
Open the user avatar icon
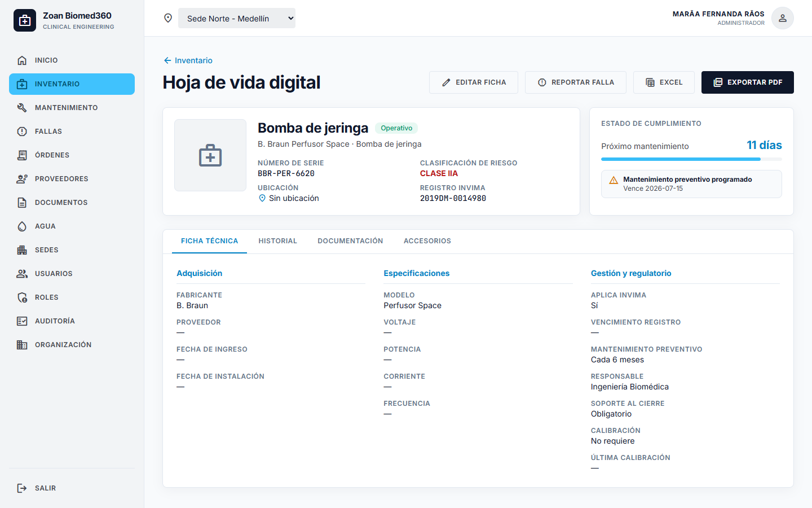tap(783, 18)
